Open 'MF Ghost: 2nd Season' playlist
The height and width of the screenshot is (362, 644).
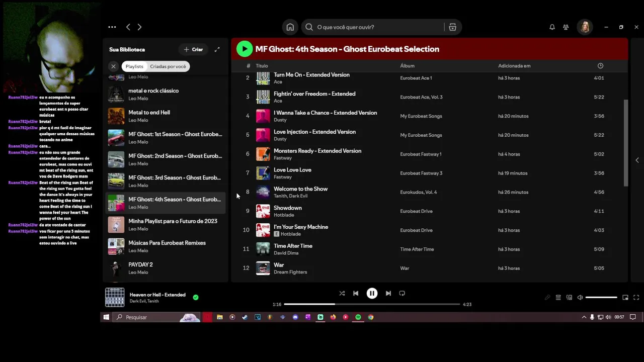(x=166, y=159)
